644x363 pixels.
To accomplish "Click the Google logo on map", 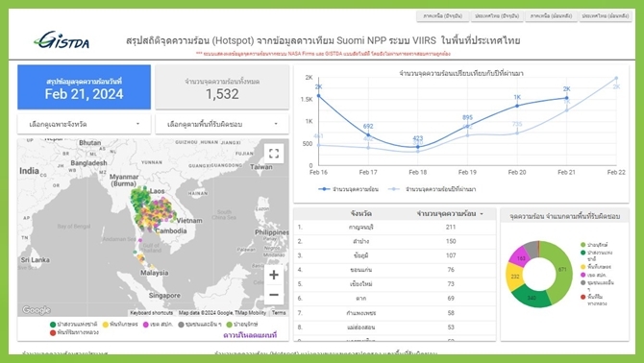I will [x=37, y=310].
